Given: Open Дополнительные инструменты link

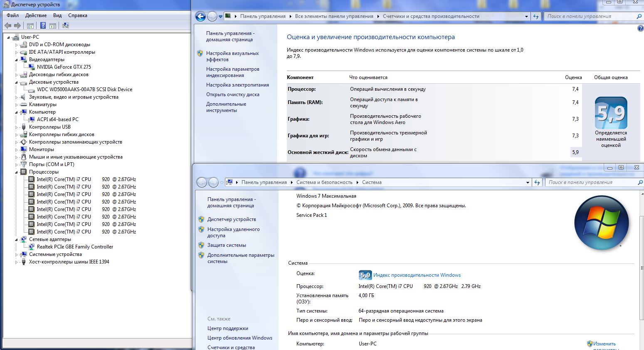Looking at the screenshot, I should tap(226, 107).
